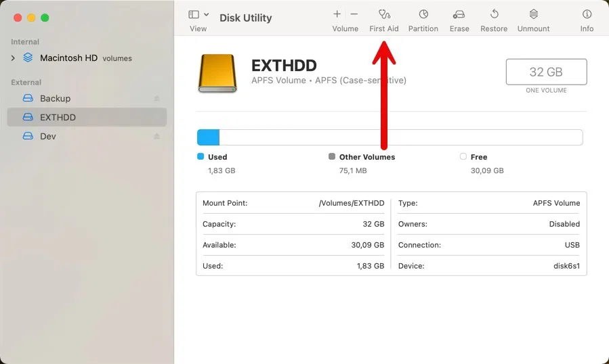Click the Erase drive icon
This screenshot has height=364, width=609.
tap(459, 15)
